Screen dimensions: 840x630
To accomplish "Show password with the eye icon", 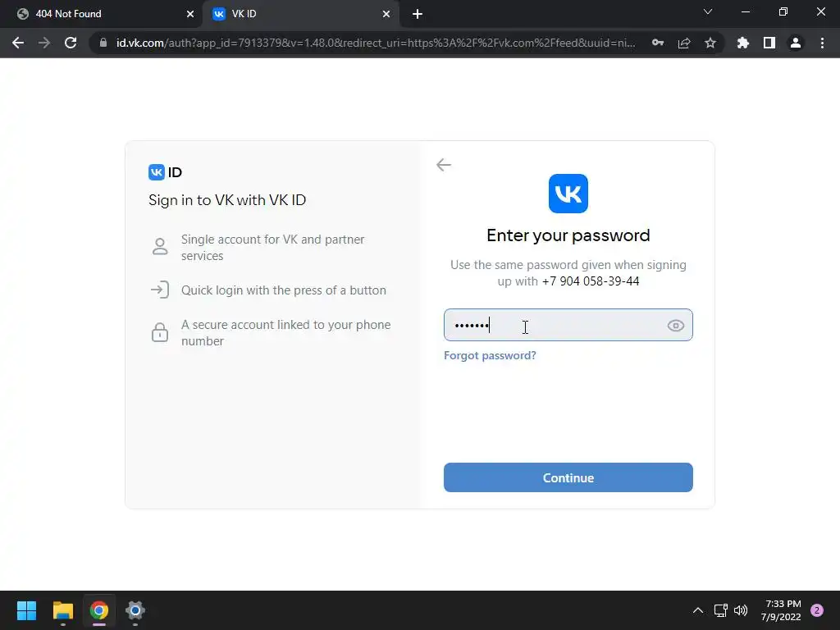I will click(676, 325).
